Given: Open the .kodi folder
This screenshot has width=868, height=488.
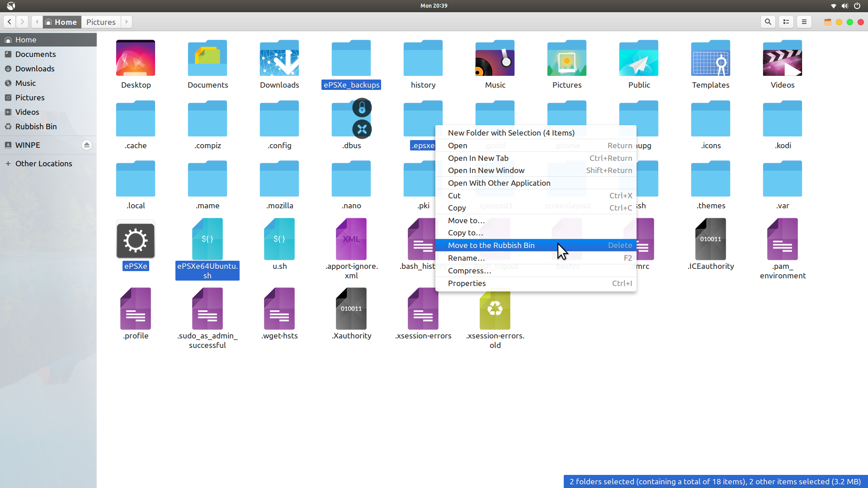Looking at the screenshot, I should (783, 118).
